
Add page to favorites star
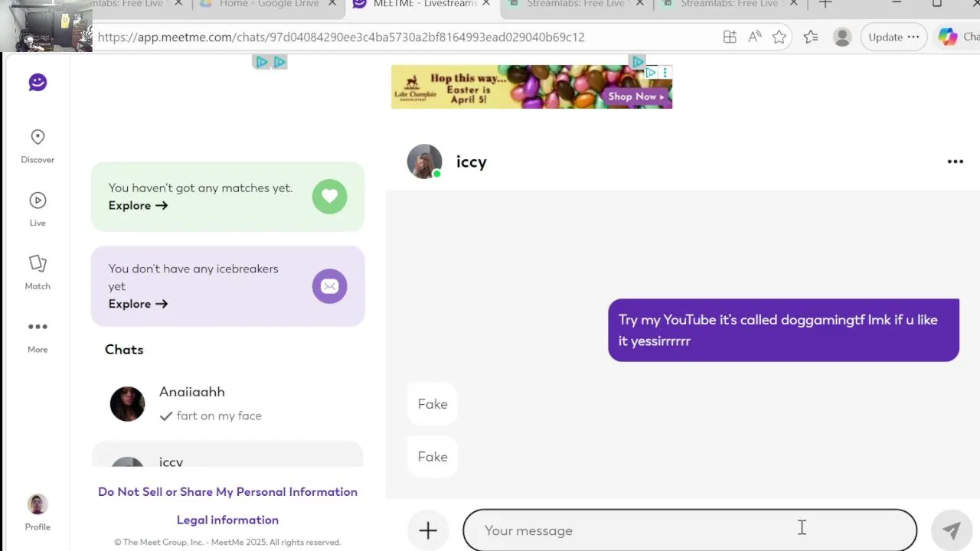tap(779, 37)
